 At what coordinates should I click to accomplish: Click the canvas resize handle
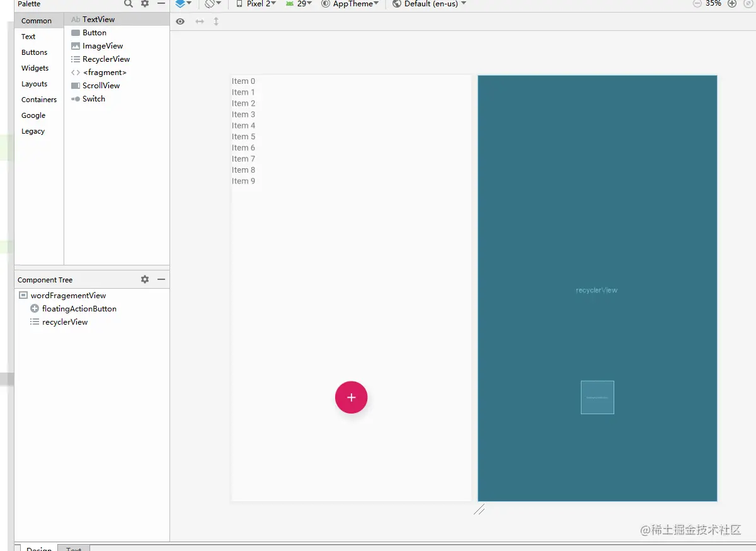pyautogui.click(x=479, y=509)
